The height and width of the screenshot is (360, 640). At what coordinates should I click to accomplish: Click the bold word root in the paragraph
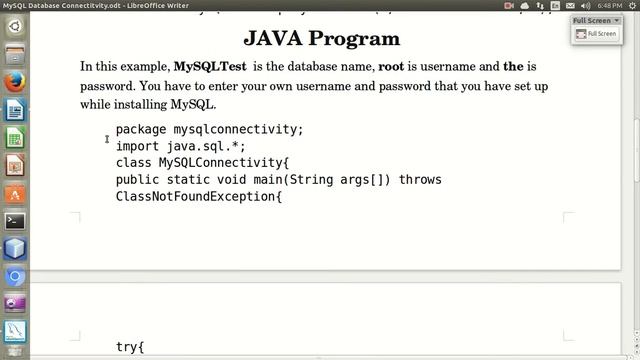pos(391,66)
